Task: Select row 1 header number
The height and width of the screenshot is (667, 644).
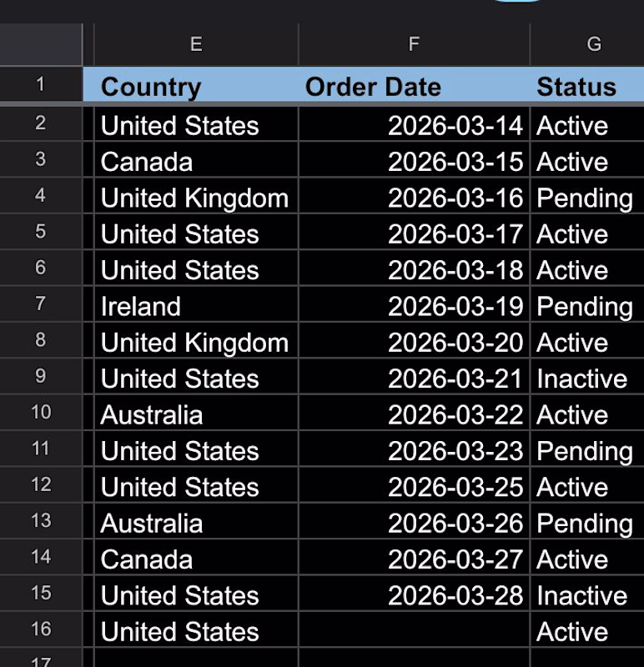Action: (41, 84)
